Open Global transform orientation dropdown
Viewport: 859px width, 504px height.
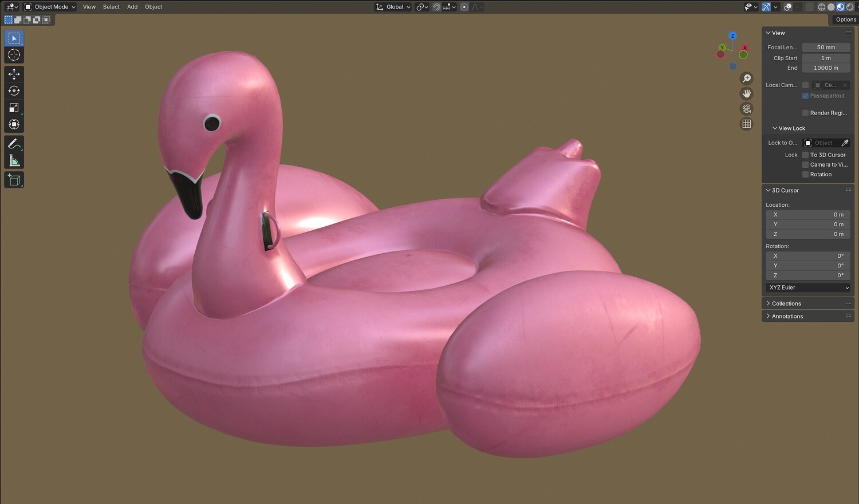click(x=393, y=7)
